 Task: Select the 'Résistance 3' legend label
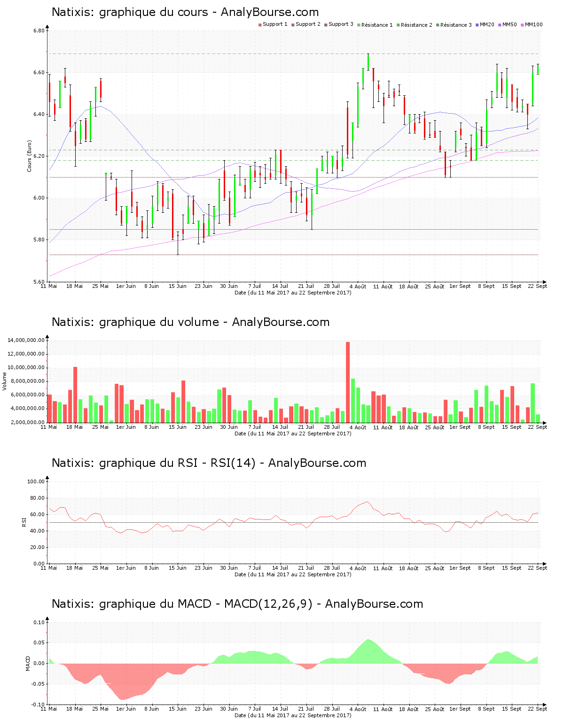click(456, 25)
